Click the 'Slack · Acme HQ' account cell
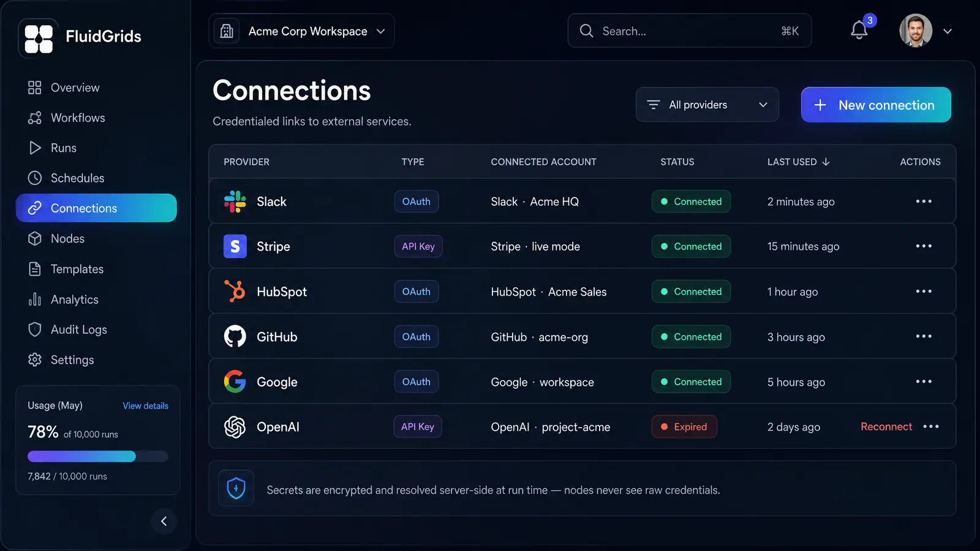980x551 pixels. pos(535,201)
